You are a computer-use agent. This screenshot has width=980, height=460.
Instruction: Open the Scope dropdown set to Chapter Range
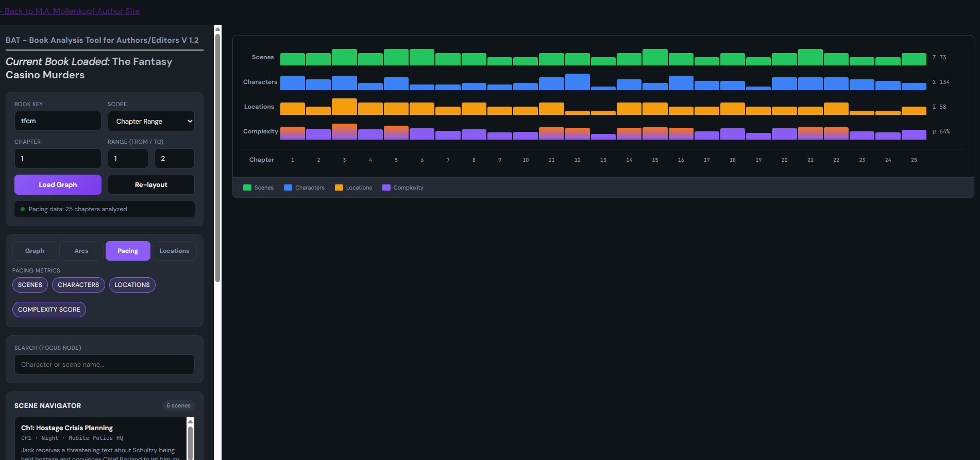pyautogui.click(x=151, y=122)
